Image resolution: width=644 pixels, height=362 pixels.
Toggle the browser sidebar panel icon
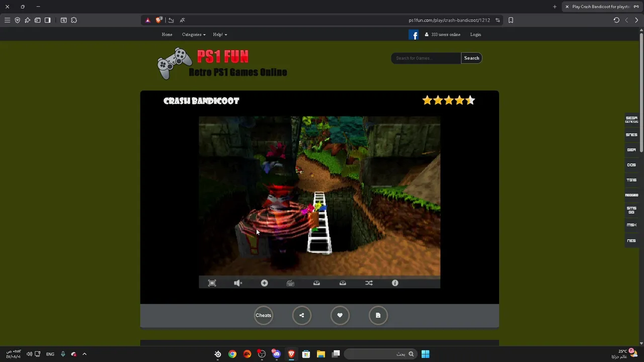(47, 20)
